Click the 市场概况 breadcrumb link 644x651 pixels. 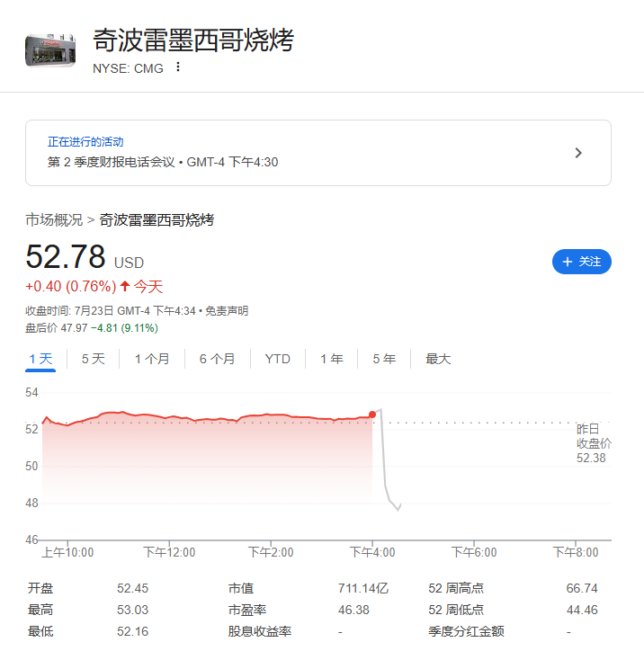click(x=54, y=219)
